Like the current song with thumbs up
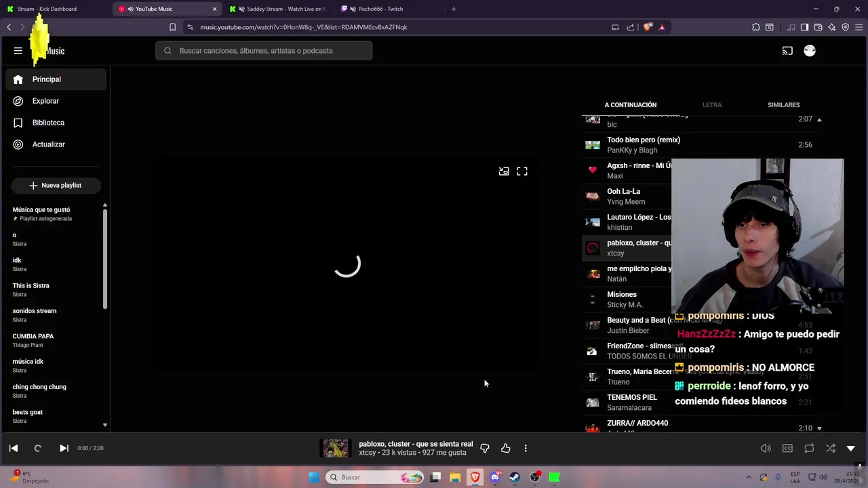The image size is (868, 488). 506,448
